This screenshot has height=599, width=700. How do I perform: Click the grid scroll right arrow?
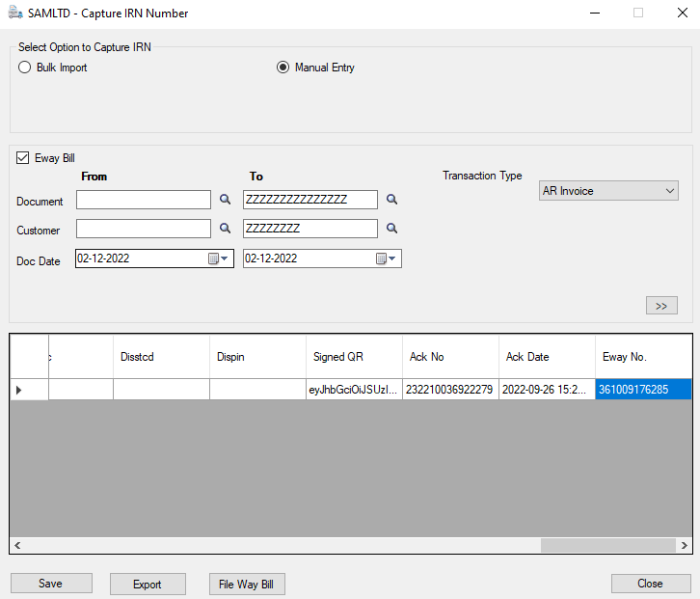[685, 545]
